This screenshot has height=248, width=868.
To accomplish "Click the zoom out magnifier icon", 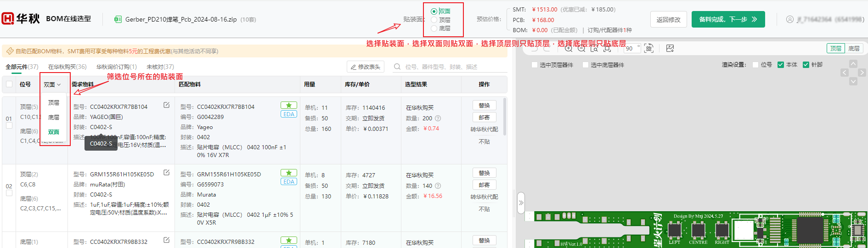I will point(581,48).
